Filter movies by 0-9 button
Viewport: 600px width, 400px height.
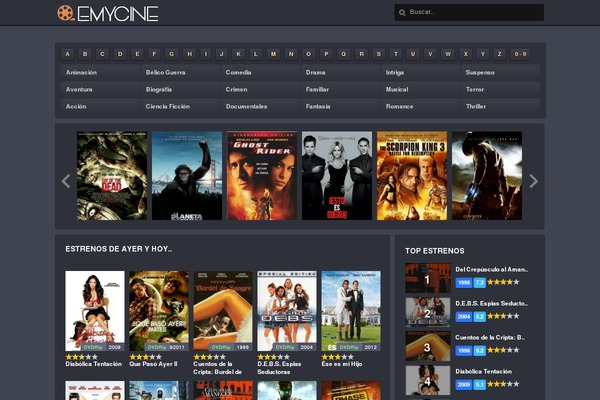coord(520,54)
